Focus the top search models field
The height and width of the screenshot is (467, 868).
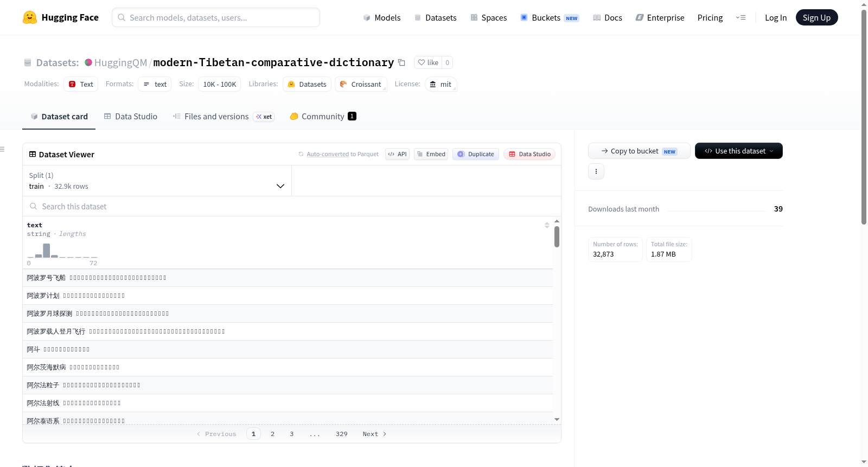tap(216, 17)
